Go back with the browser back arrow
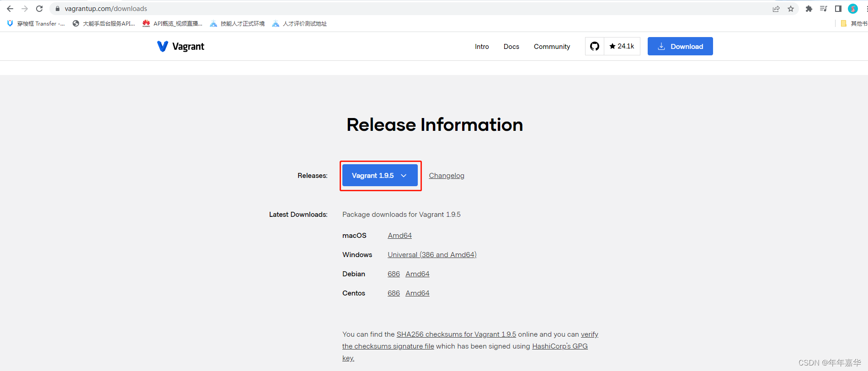The width and height of the screenshot is (868, 371). click(x=10, y=9)
